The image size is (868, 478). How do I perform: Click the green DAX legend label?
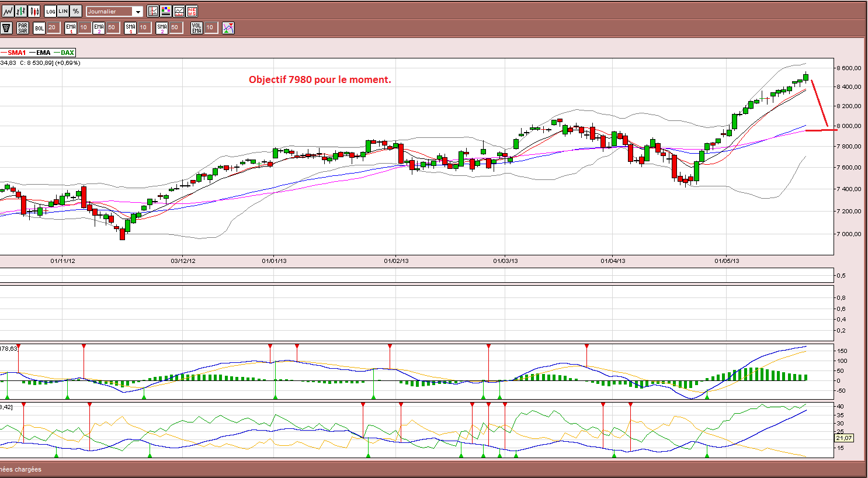coord(68,53)
